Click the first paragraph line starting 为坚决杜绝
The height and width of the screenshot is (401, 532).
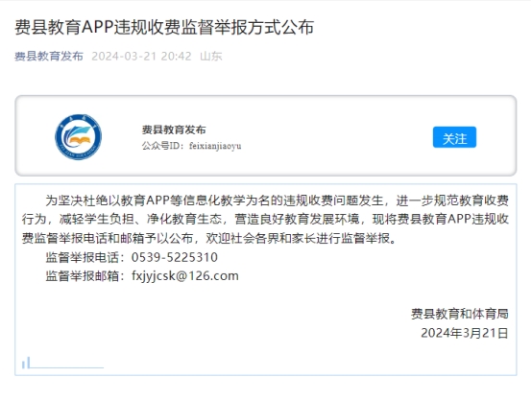tap(277, 200)
